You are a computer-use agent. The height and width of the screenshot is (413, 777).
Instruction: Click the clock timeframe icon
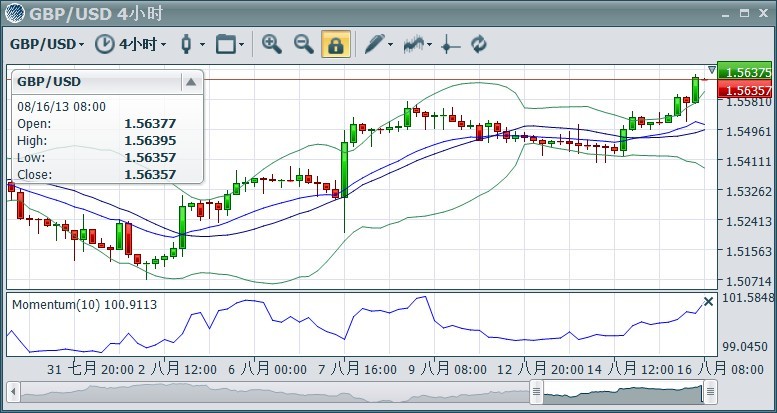[104, 44]
